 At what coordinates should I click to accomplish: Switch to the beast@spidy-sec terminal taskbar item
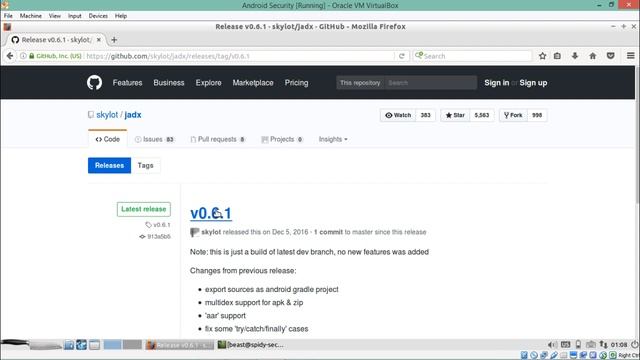coord(251,345)
